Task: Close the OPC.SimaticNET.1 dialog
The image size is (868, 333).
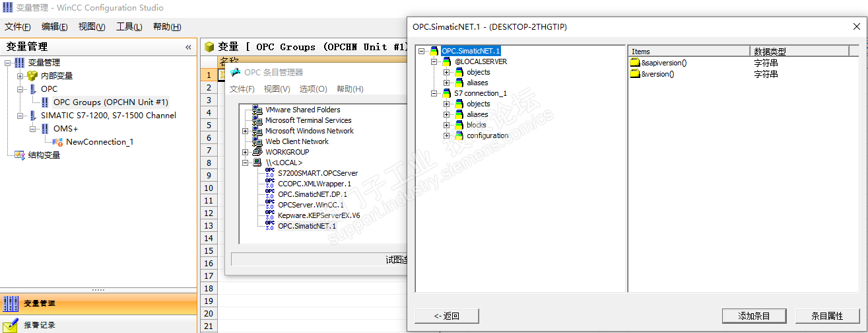Action: coord(856,26)
